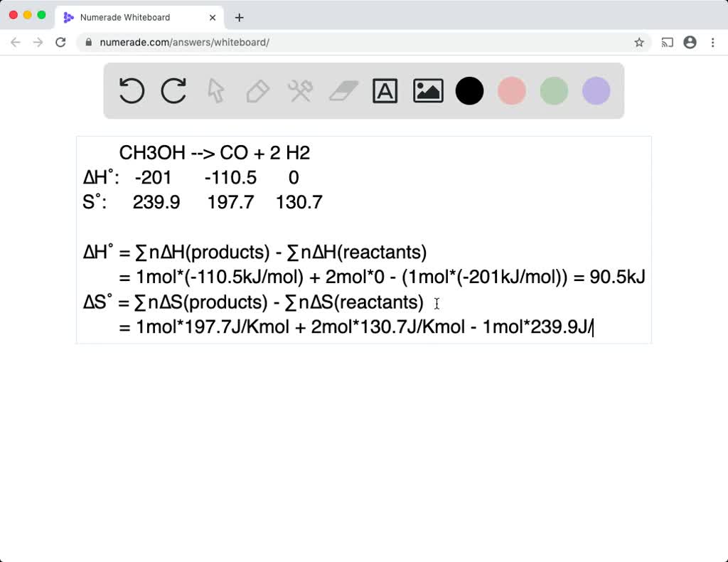This screenshot has height=562, width=728.
Task: Bookmark this page with the star icon
Action: click(639, 42)
